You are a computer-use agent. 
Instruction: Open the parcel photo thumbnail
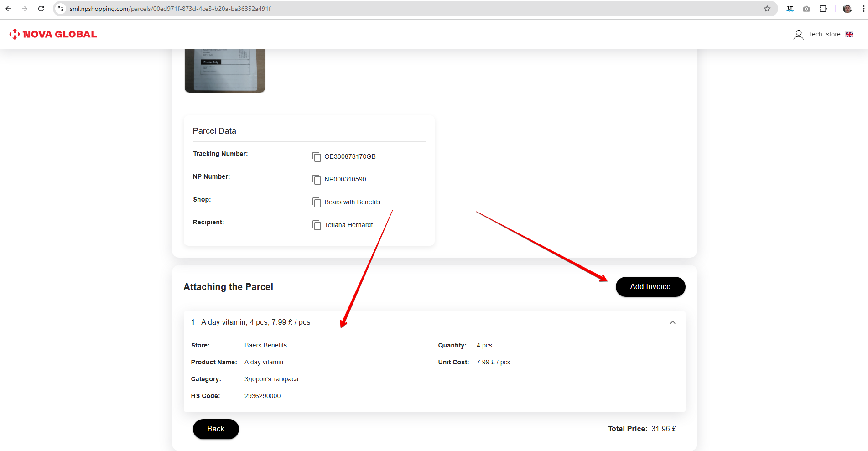click(x=224, y=70)
